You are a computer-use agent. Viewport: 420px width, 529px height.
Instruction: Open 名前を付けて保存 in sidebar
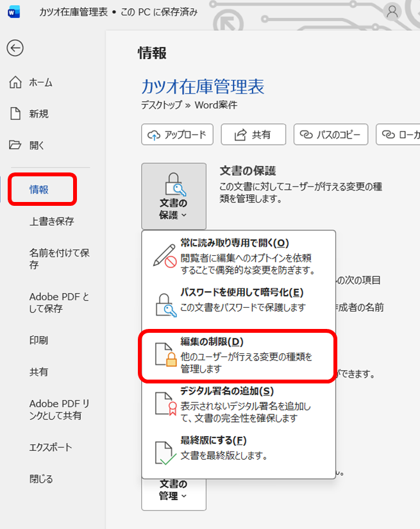[x=59, y=258]
